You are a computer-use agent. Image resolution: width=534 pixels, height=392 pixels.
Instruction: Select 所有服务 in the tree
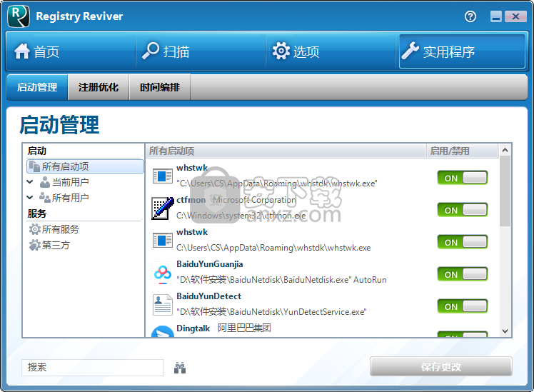click(60, 229)
